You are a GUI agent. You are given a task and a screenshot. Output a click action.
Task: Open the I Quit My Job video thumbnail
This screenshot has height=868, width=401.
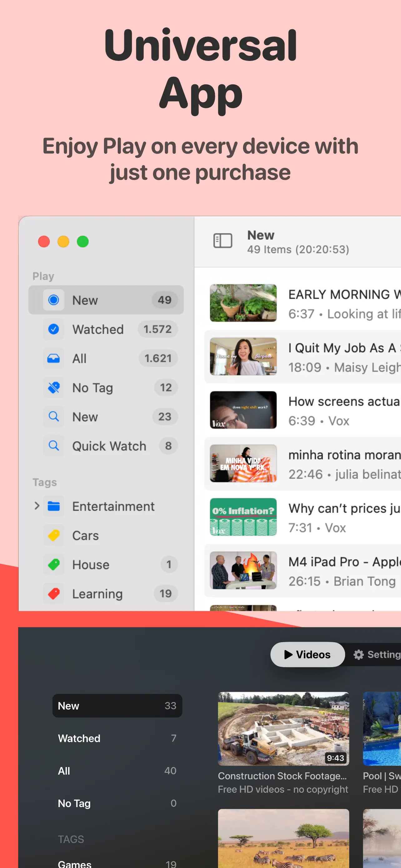pos(243,356)
